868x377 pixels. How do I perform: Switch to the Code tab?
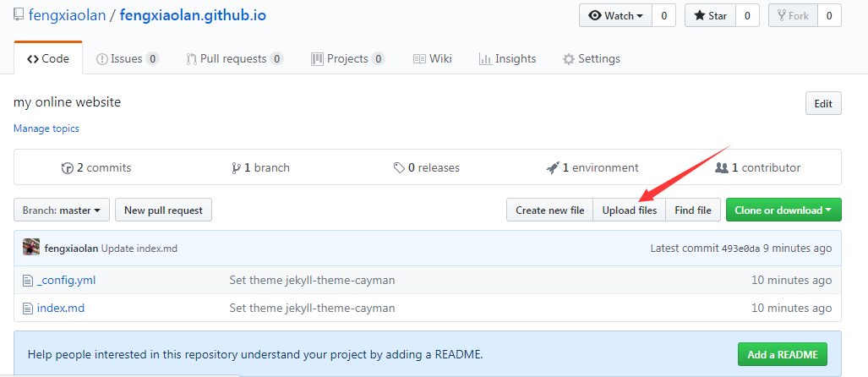[48, 58]
